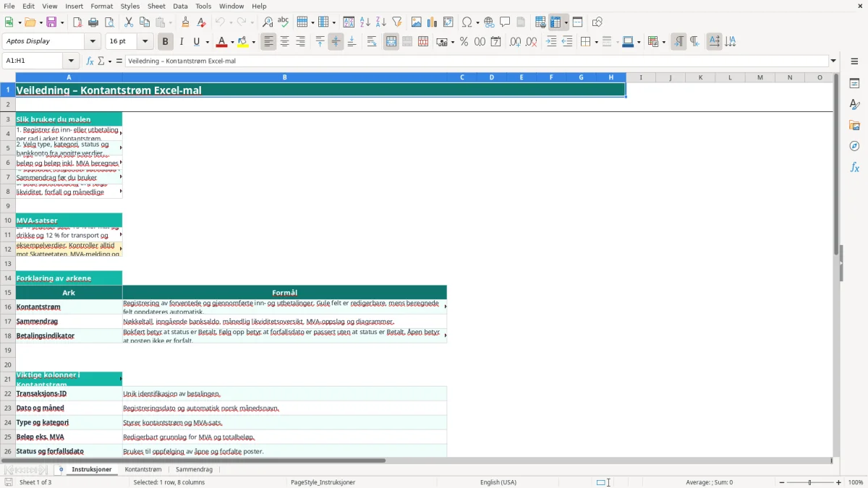Toggle Bold formatting

click(165, 42)
